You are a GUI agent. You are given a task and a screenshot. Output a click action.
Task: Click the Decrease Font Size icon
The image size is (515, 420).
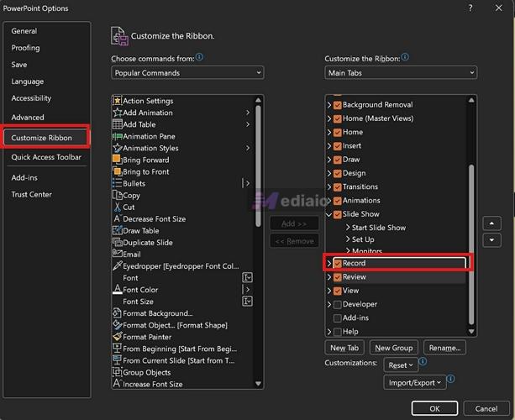pos(118,218)
